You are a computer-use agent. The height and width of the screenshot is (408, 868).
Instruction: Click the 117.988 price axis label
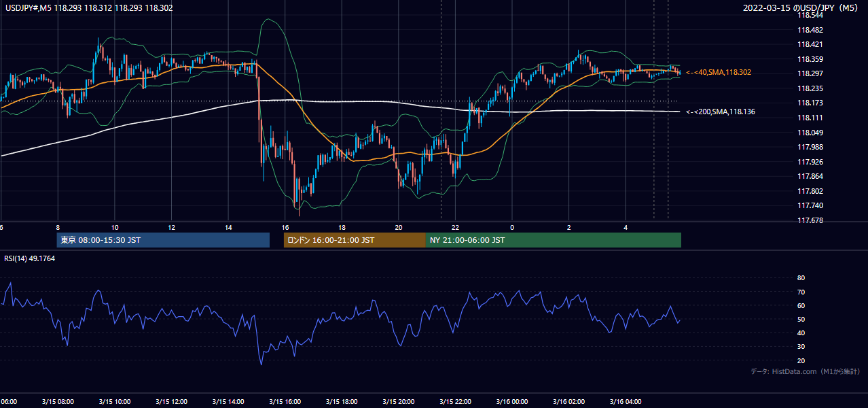coord(810,147)
